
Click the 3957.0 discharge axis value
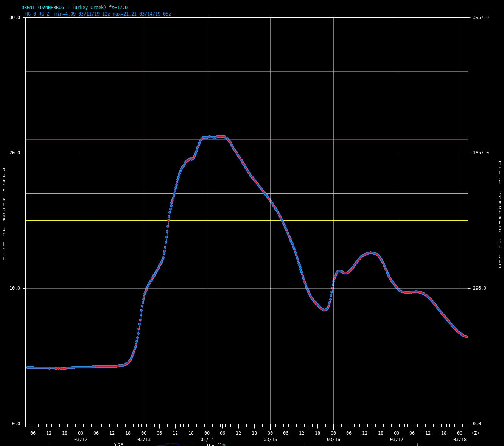pyautogui.click(x=481, y=17)
